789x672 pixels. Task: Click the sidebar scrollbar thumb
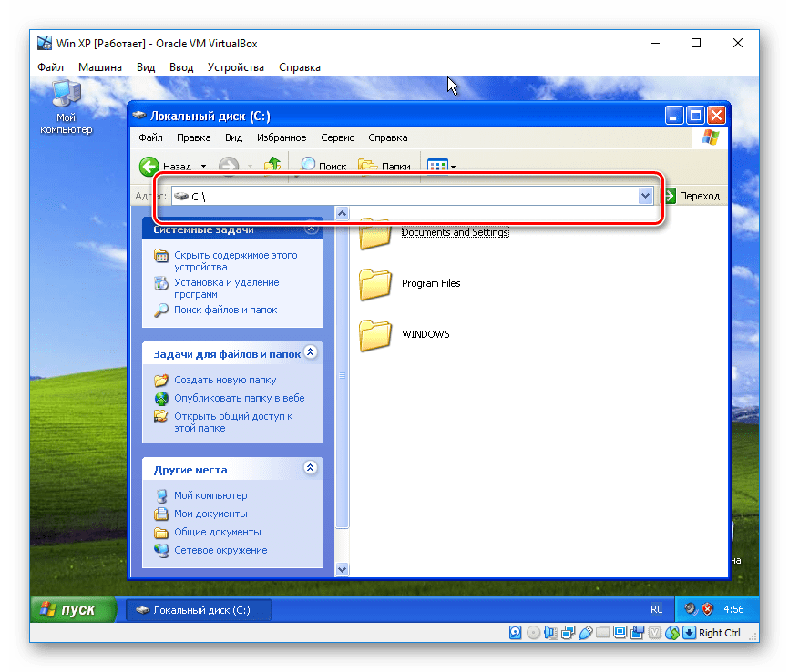coord(343,375)
